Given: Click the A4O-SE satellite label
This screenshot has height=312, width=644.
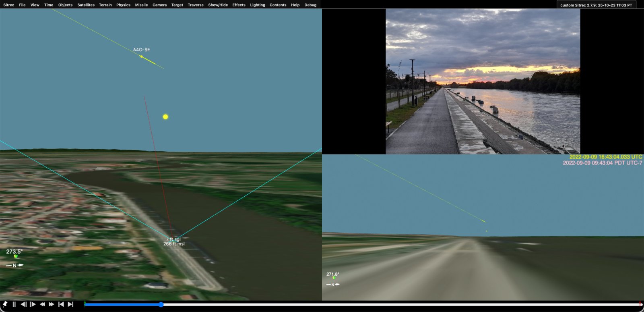Looking at the screenshot, I should (x=141, y=50).
